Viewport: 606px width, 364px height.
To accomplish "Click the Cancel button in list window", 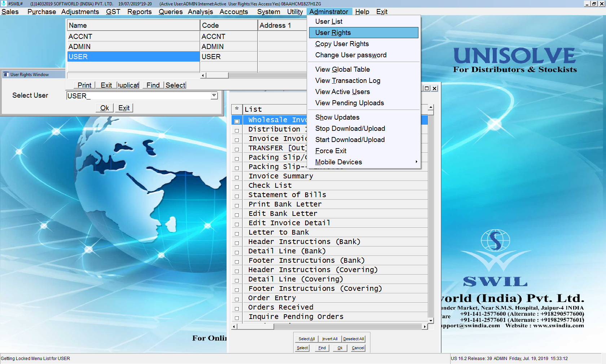I will pyautogui.click(x=358, y=348).
